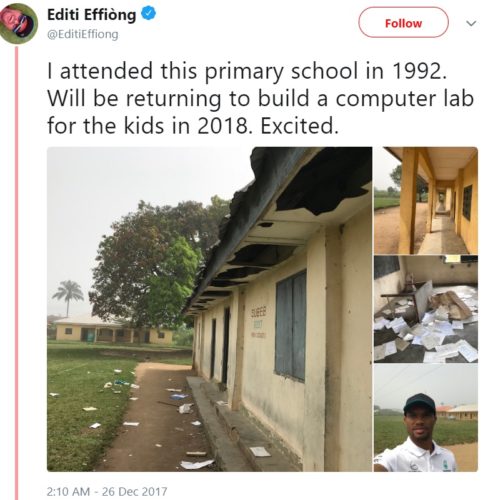Open the selfie of man in cap
The width and height of the screenshot is (483, 500).
(426, 418)
